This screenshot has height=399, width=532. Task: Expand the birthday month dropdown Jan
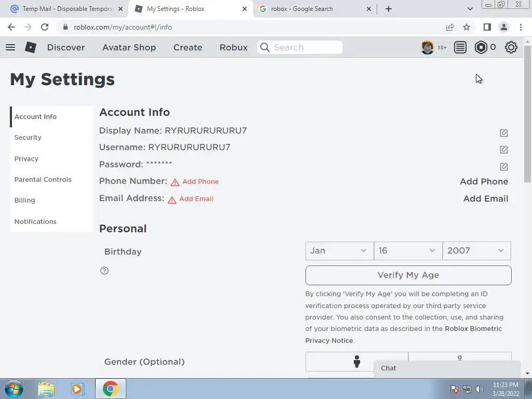[x=339, y=251]
